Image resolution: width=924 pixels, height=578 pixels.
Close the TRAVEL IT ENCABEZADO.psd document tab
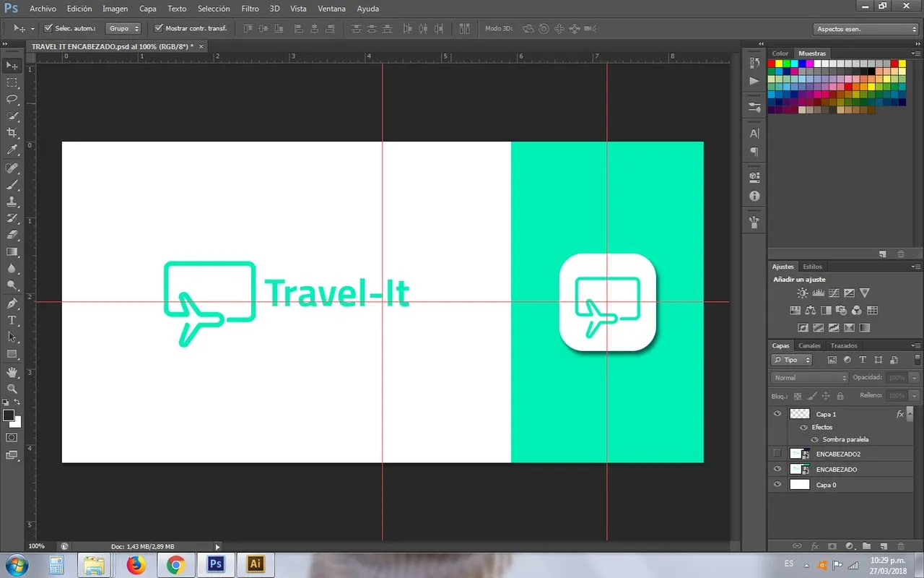tap(201, 46)
